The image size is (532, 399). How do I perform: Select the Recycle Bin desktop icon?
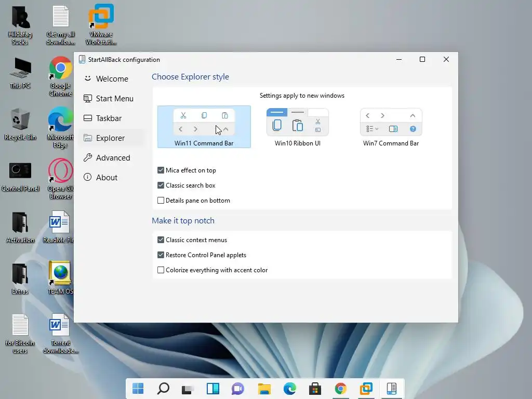tap(20, 124)
